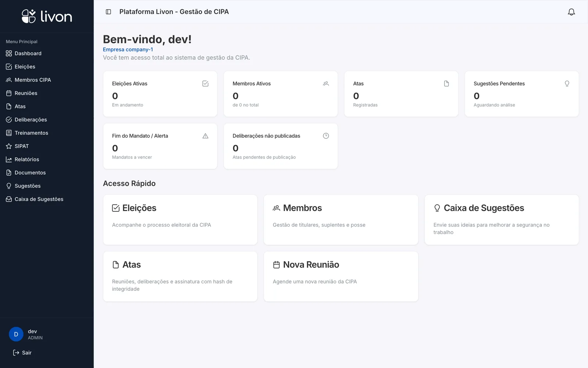The height and width of the screenshot is (368, 588).
Task: Click the dev user avatar circle
Action: [x=16, y=334]
